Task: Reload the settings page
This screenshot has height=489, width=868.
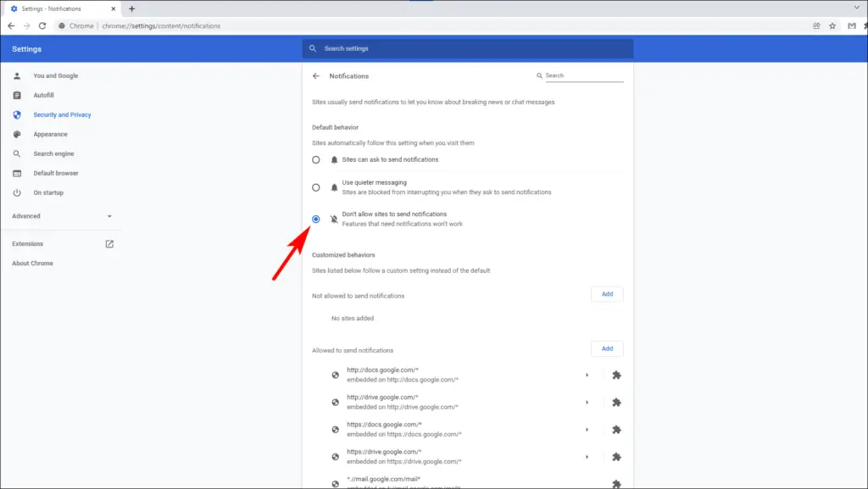Action: 42,25
